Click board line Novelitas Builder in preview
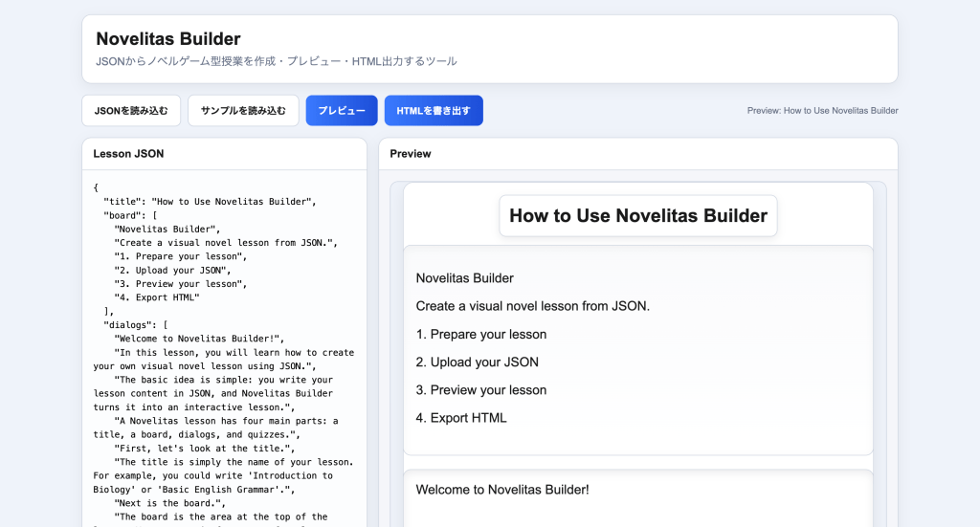The height and width of the screenshot is (527, 980). point(464,278)
